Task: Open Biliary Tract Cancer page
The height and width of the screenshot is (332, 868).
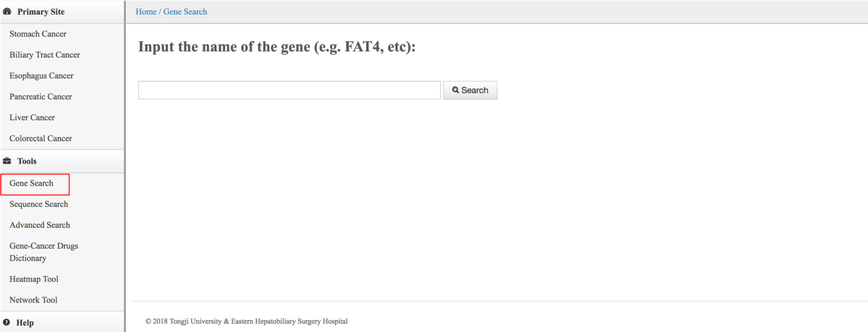Action: [x=44, y=55]
